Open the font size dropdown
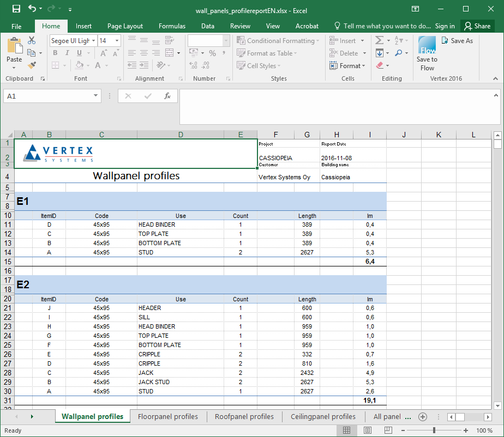This screenshot has height=437, width=504. pos(117,41)
